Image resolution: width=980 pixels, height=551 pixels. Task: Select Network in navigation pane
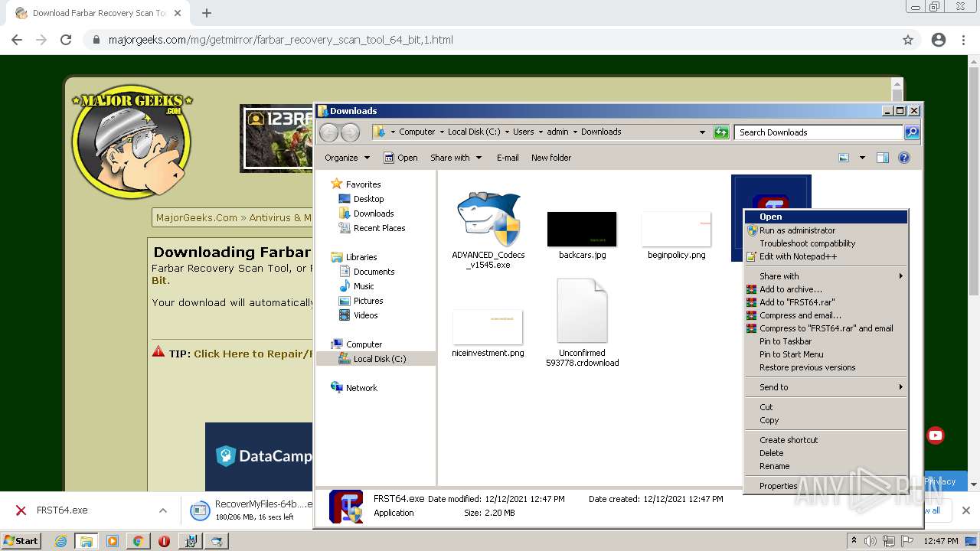[361, 388]
